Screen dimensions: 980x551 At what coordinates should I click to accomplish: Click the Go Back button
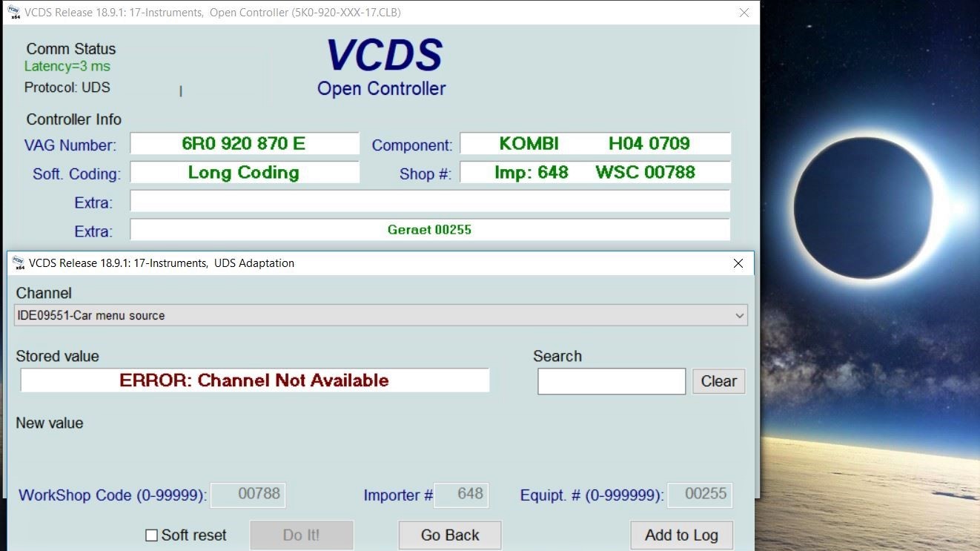click(x=450, y=535)
